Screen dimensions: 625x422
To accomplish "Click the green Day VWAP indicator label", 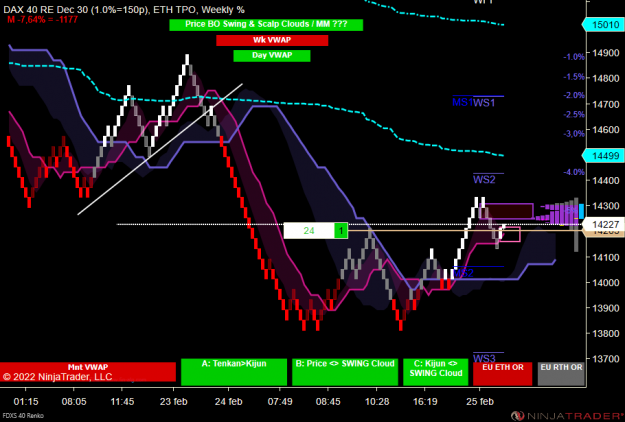I will tap(271, 55).
